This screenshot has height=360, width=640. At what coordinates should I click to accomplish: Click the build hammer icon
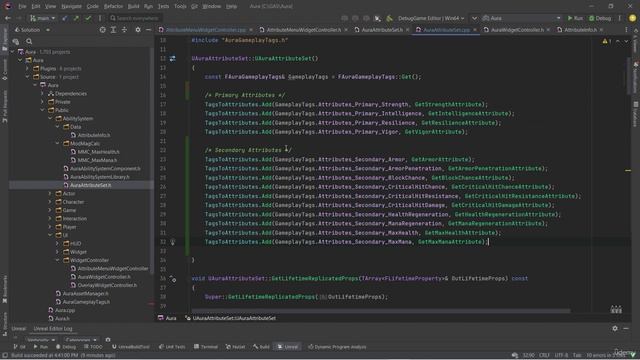tap(389, 18)
